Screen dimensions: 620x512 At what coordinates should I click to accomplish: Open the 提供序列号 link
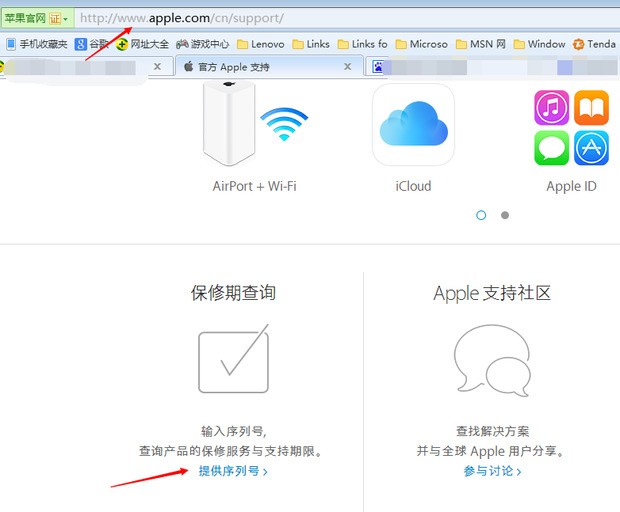tap(233, 471)
